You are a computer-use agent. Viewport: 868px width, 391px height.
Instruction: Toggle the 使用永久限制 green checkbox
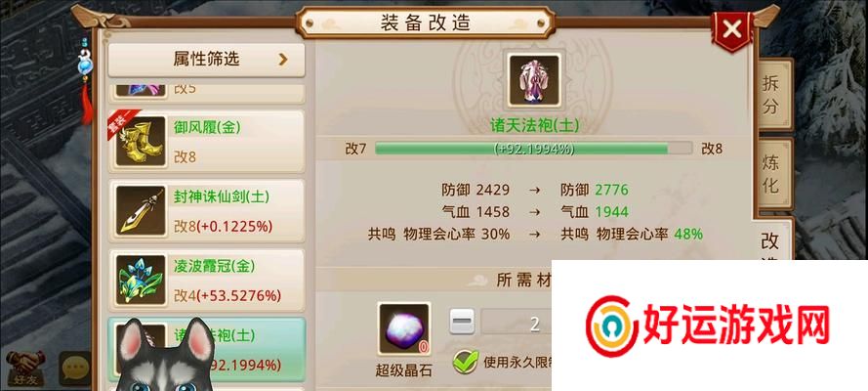click(466, 363)
